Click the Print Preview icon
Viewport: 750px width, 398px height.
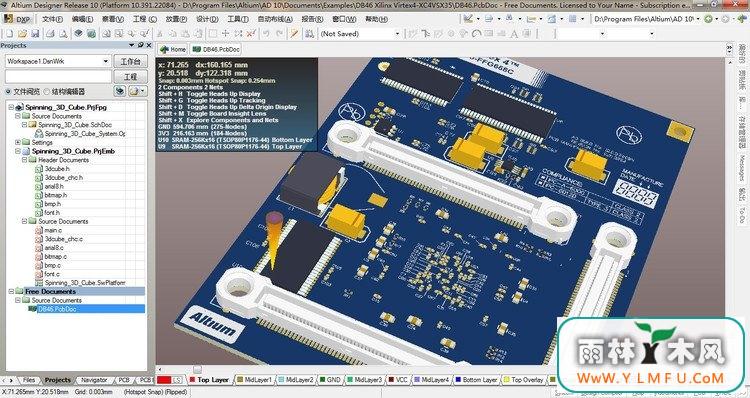63,34
